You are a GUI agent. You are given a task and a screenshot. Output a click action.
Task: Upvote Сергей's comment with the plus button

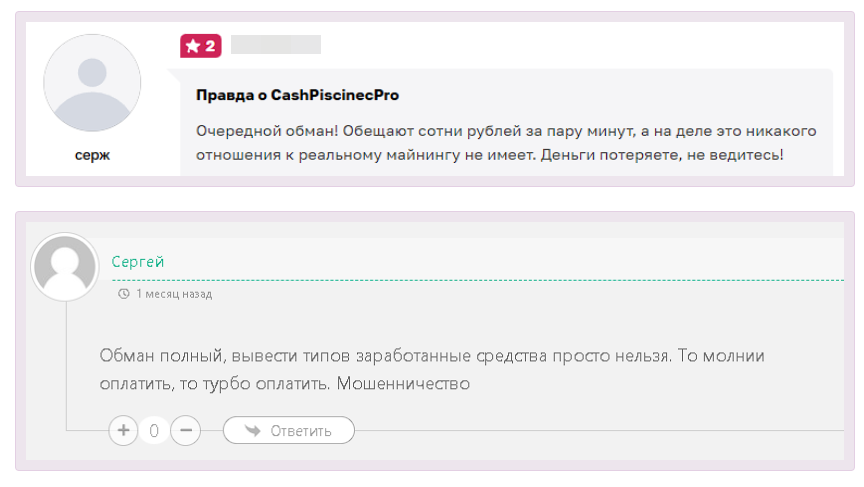pos(123,431)
